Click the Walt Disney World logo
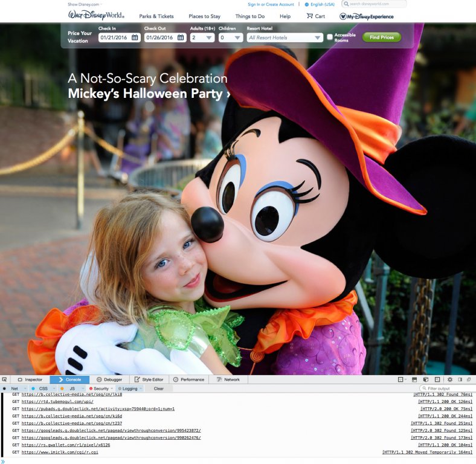This screenshot has width=476, height=464. [x=96, y=15]
